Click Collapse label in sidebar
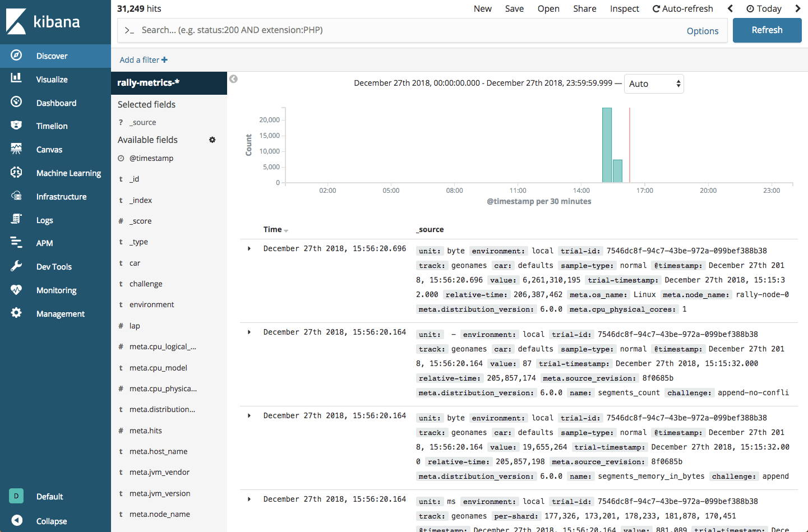The height and width of the screenshot is (532, 808). [x=52, y=521]
